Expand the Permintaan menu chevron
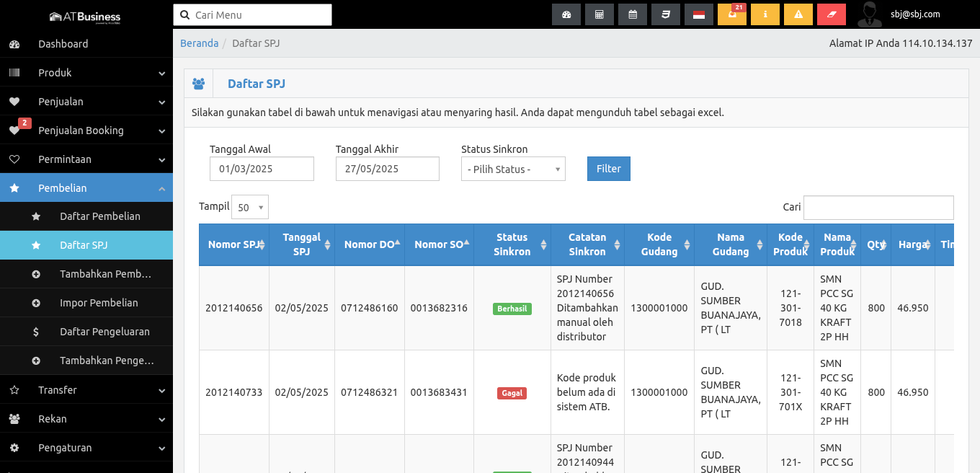 coord(161,159)
